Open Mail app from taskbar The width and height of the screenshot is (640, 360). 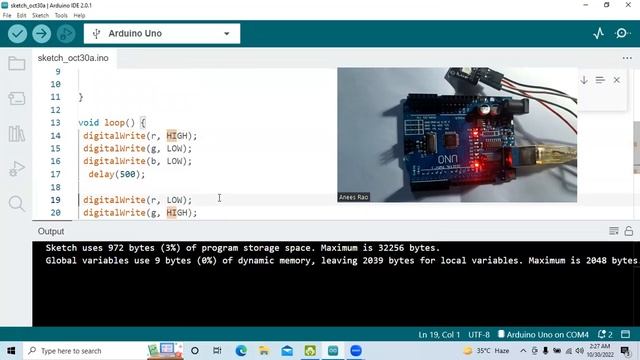(x=287, y=351)
